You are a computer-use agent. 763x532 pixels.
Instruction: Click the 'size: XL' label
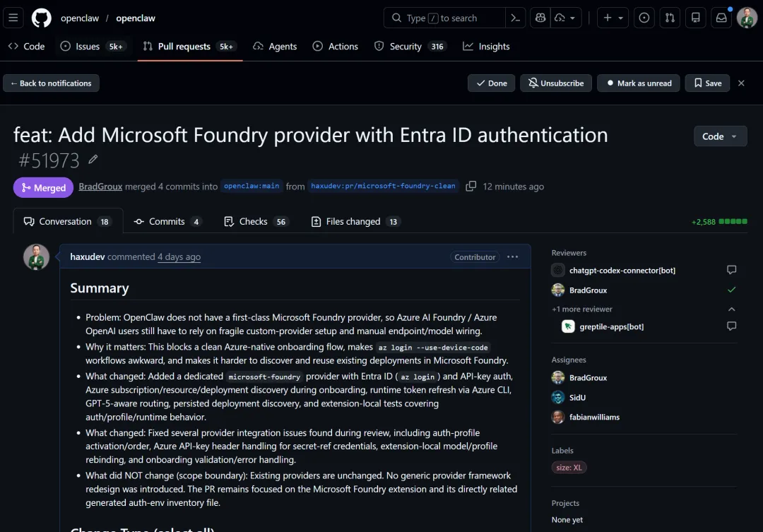tap(569, 467)
